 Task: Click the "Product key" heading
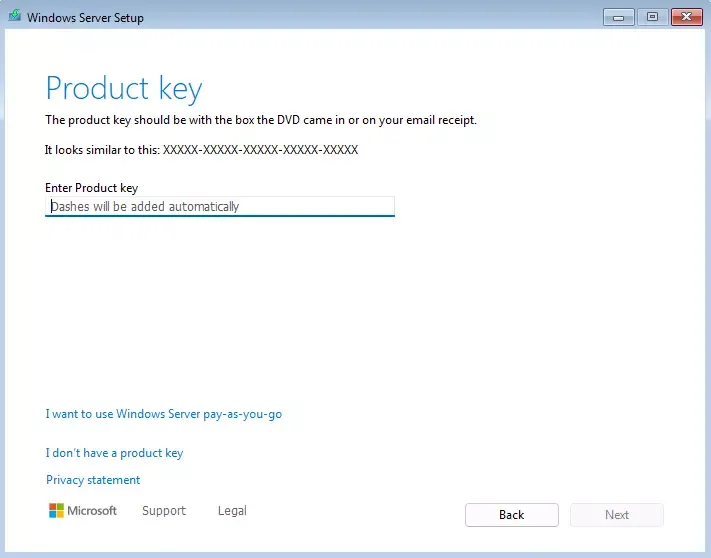pyautogui.click(x=124, y=88)
